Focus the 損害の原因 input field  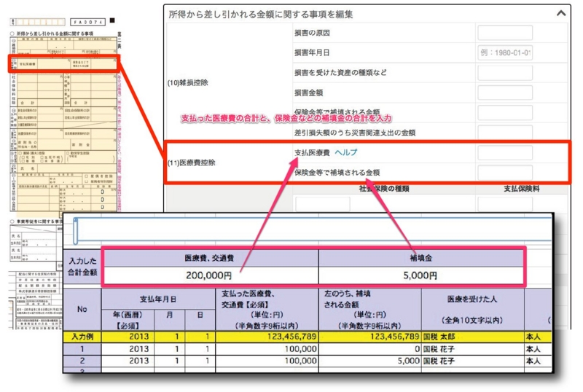tap(504, 33)
